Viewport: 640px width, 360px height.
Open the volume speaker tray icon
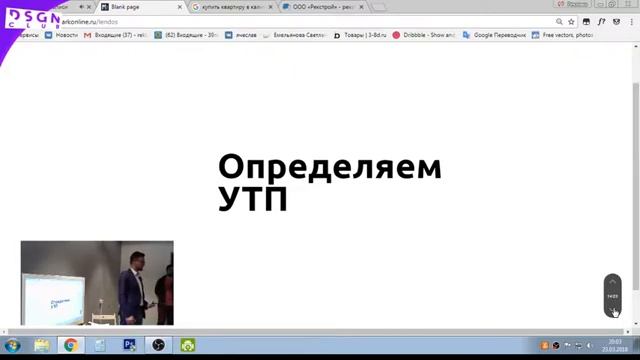(589, 346)
